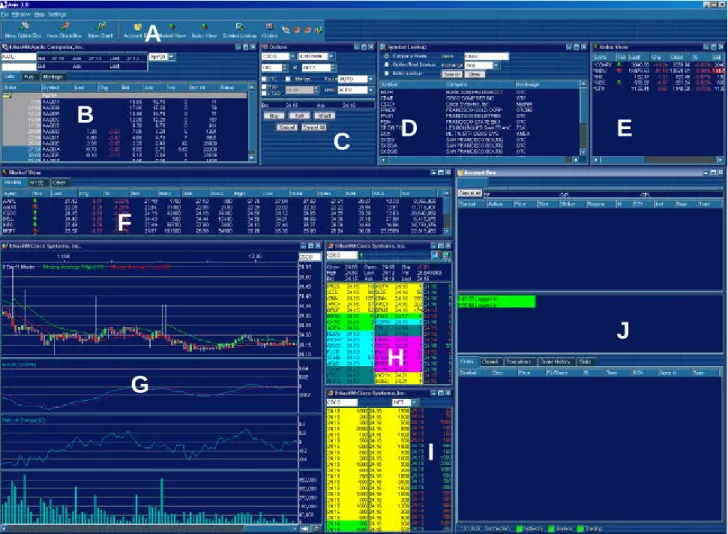
Task: Select the Company Name radio button
Action: [386, 56]
